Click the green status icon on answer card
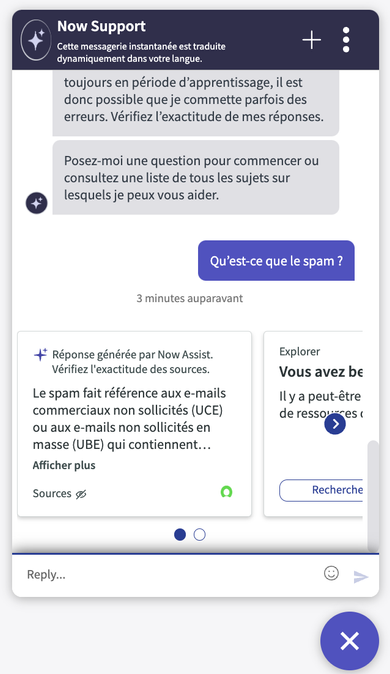Image resolution: width=390 pixels, height=674 pixels. [227, 492]
